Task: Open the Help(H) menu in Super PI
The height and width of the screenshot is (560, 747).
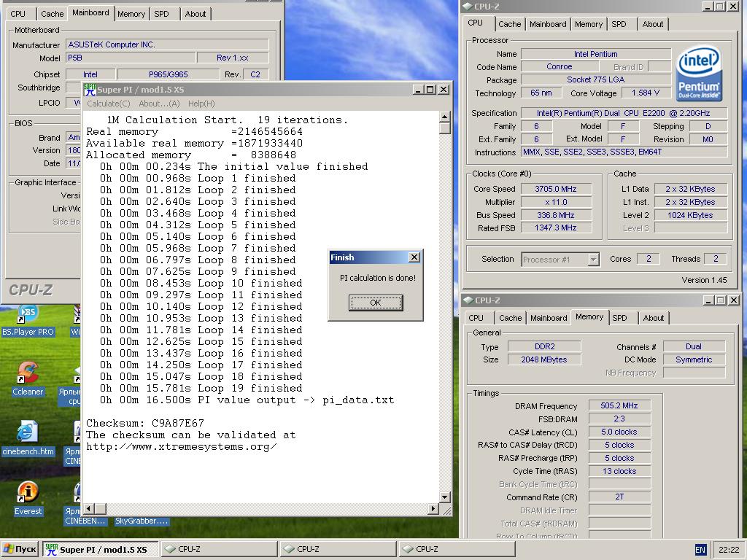Action: [201, 104]
